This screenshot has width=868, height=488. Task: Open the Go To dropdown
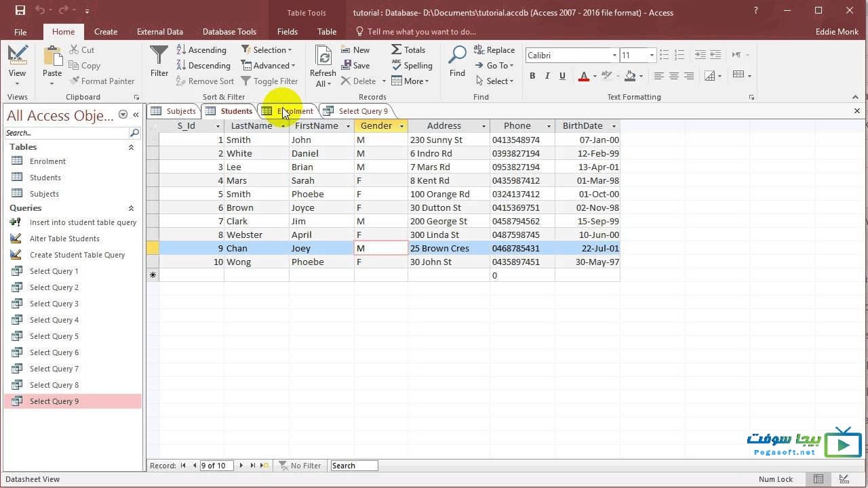point(494,65)
